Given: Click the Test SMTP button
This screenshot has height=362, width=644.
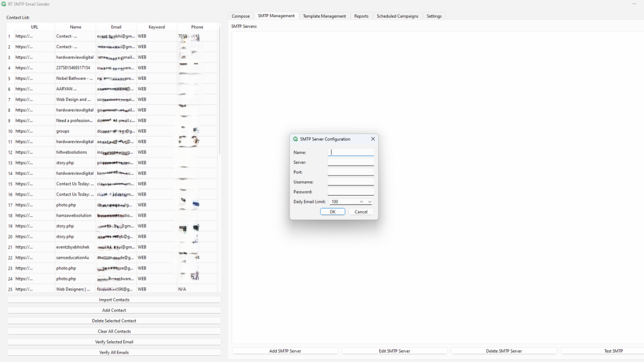Looking at the screenshot, I should coord(614,350).
